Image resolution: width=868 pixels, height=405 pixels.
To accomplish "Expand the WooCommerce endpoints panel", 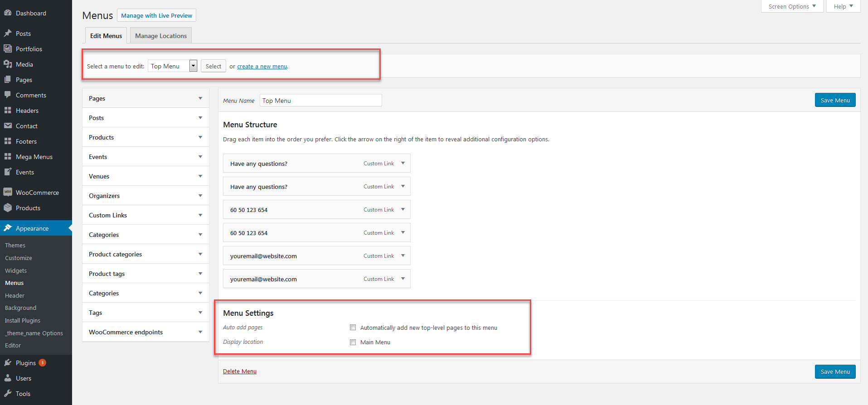I will [x=200, y=332].
